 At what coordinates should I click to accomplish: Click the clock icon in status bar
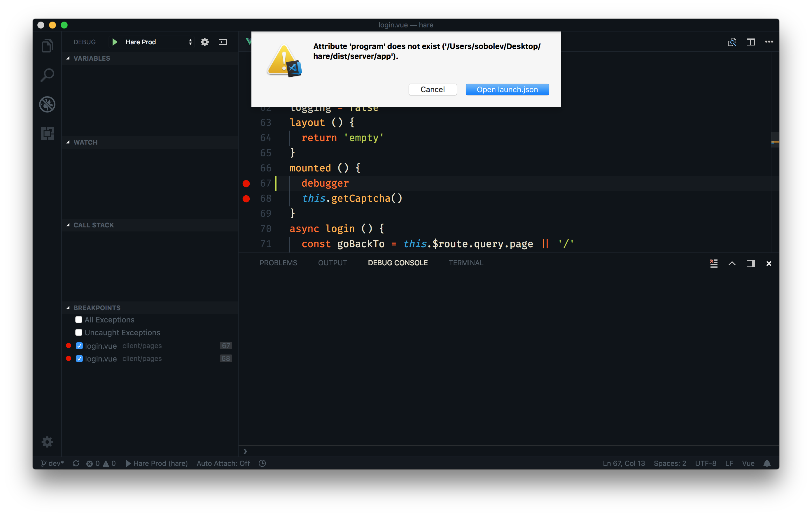[x=262, y=464]
